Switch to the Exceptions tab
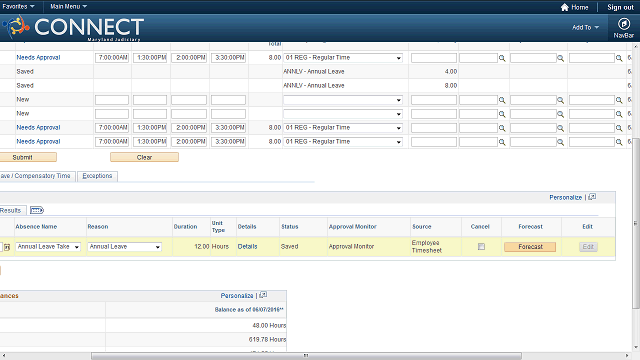The height and width of the screenshot is (360, 640). point(97,176)
